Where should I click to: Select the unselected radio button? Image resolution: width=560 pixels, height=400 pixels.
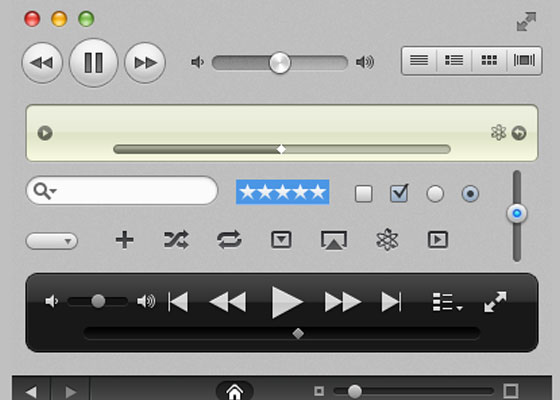(x=435, y=194)
